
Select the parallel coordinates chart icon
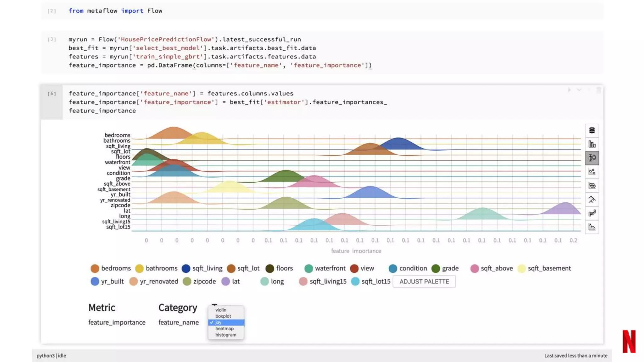tap(592, 213)
